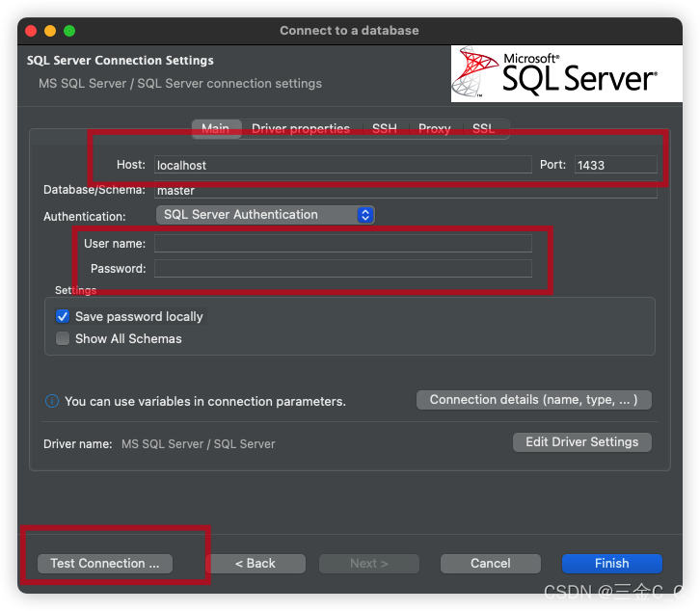Click the User name field

(343, 243)
